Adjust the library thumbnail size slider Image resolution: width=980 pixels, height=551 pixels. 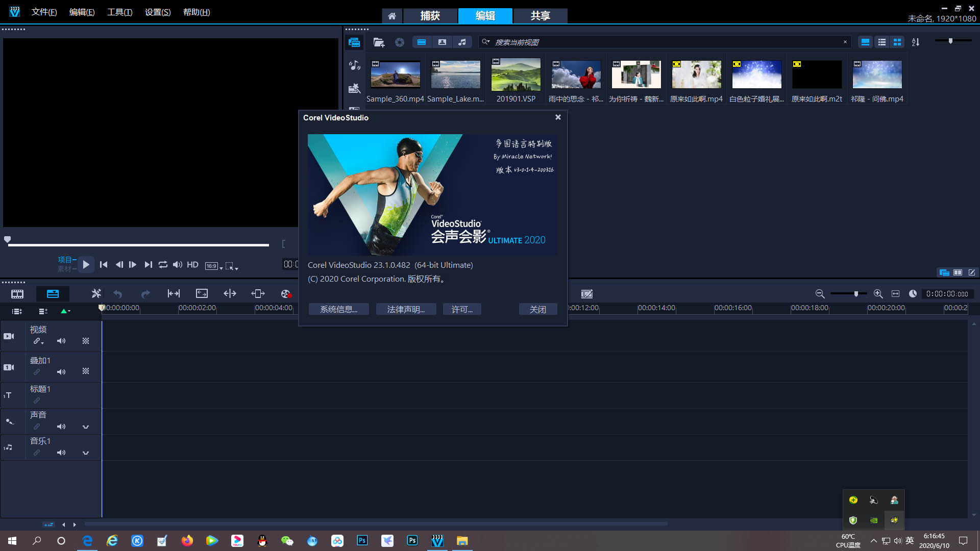click(x=950, y=41)
